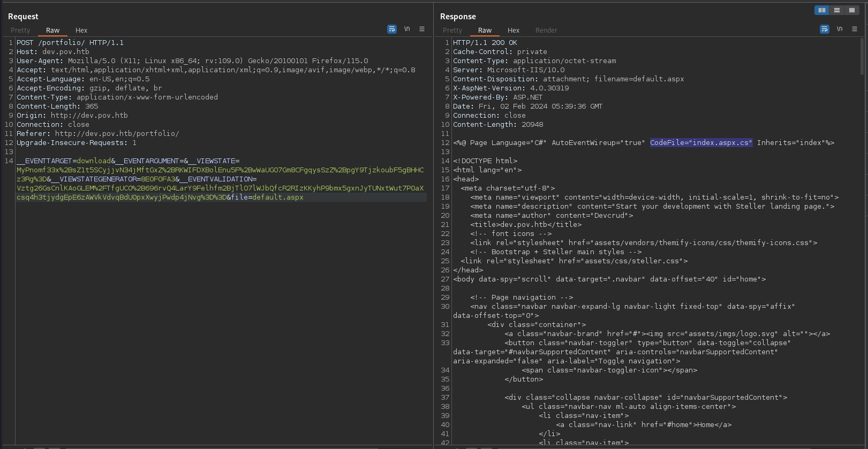Click the 'file=default.aspx' body parameter
Image resolution: width=868 pixels, height=449 pixels.
tap(267, 197)
